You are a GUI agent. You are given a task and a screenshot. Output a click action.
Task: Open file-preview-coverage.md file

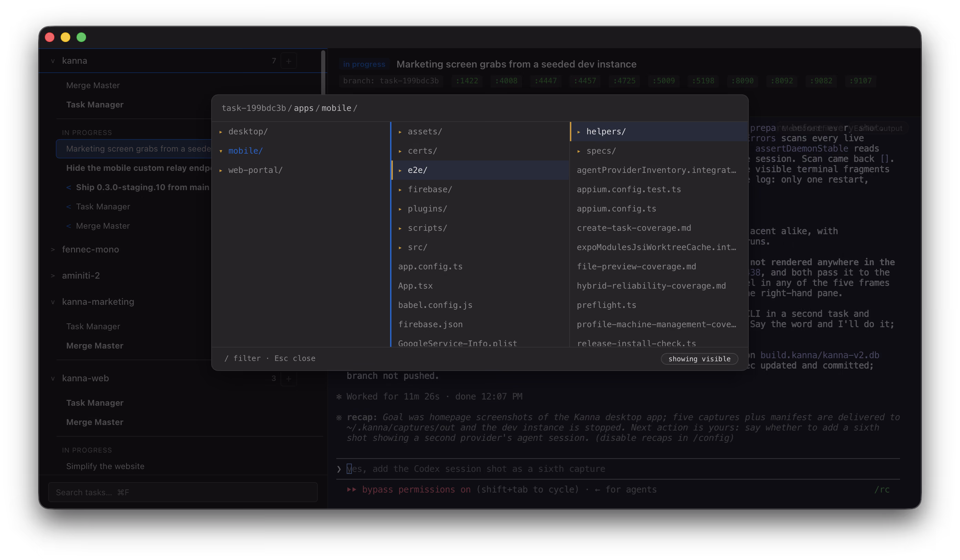point(659,267)
